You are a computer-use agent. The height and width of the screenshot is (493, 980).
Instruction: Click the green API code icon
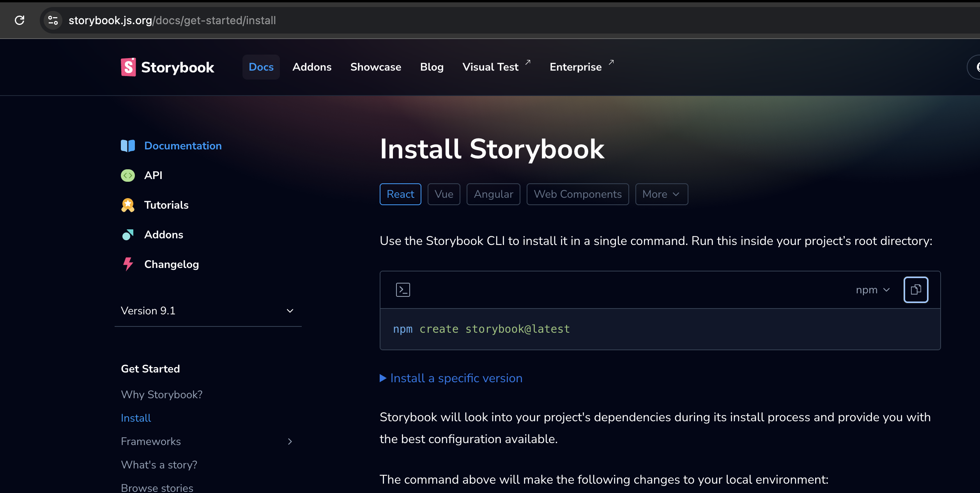pos(128,176)
